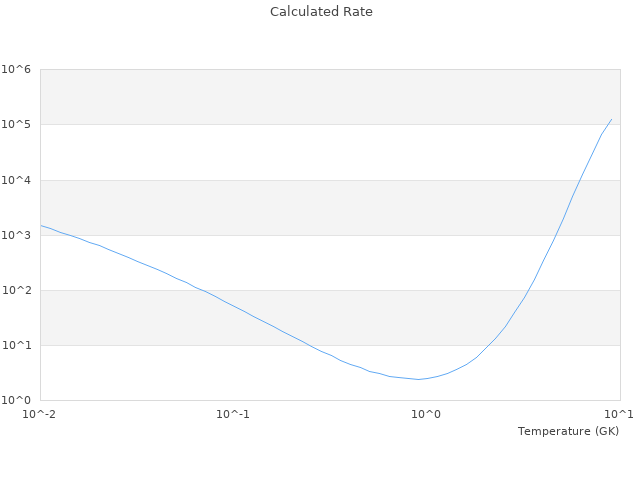Click the 10^-2 x-axis tick label
Screen dimensions: 640x480
click(x=40, y=414)
